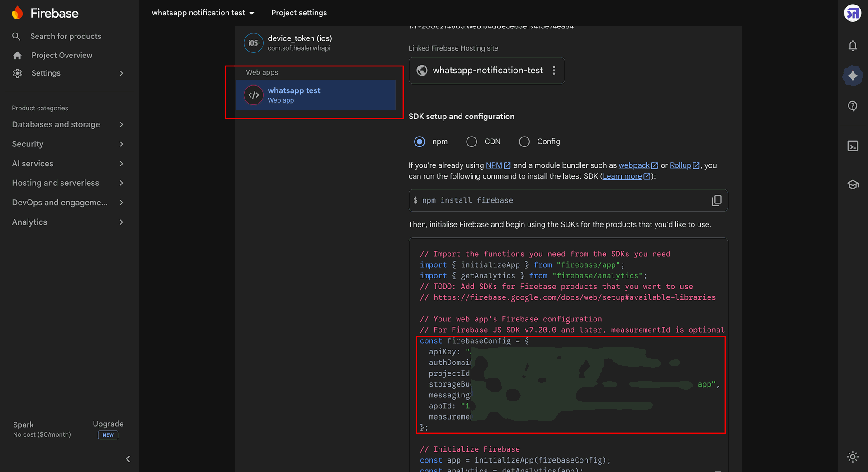
Task: Select the npm radio button
Action: click(420, 142)
